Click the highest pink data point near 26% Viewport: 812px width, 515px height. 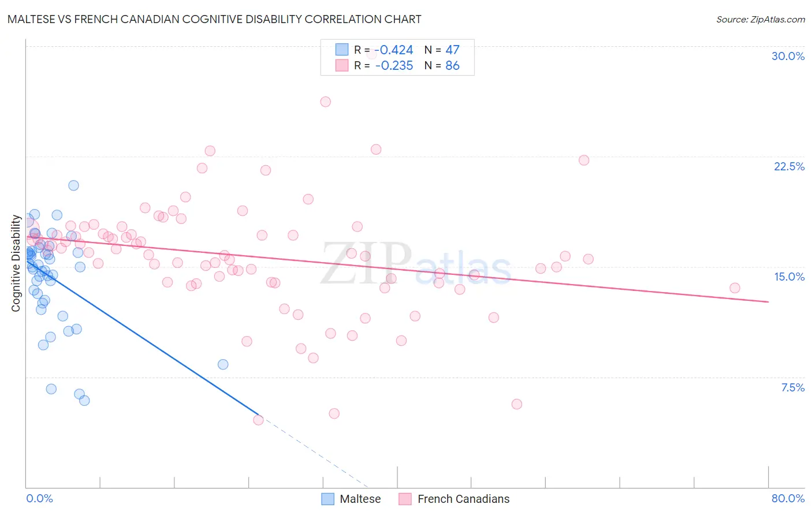pyautogui.click(x=326, y=102)
